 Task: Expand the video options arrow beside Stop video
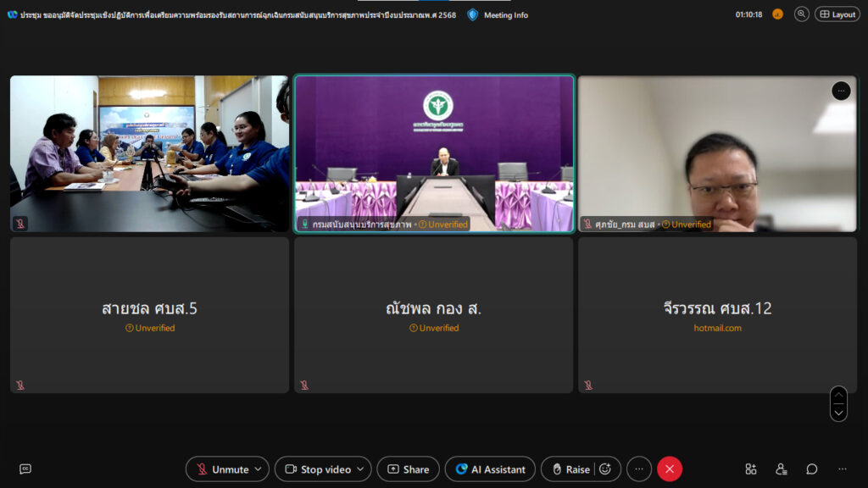[361, 469]
